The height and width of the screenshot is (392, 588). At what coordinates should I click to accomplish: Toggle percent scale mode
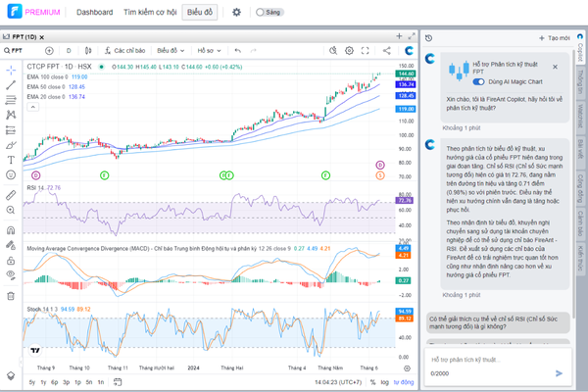372,382
